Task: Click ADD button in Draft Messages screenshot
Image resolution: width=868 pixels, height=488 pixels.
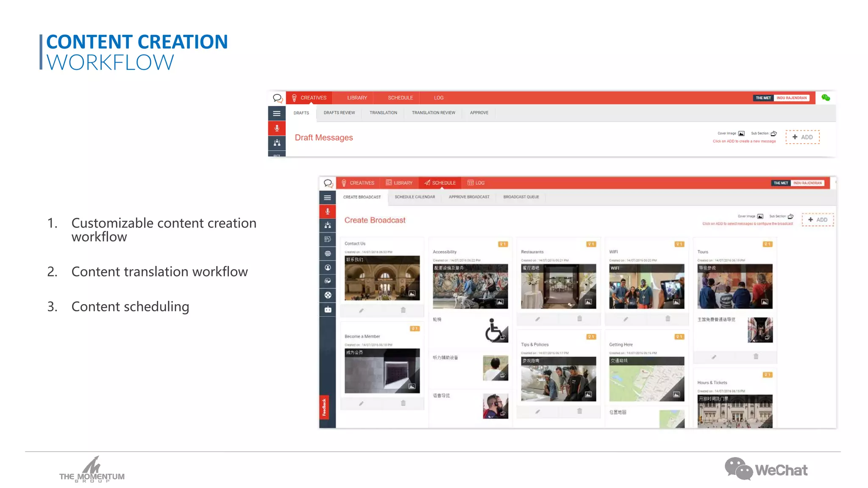Action: [802, 137]
